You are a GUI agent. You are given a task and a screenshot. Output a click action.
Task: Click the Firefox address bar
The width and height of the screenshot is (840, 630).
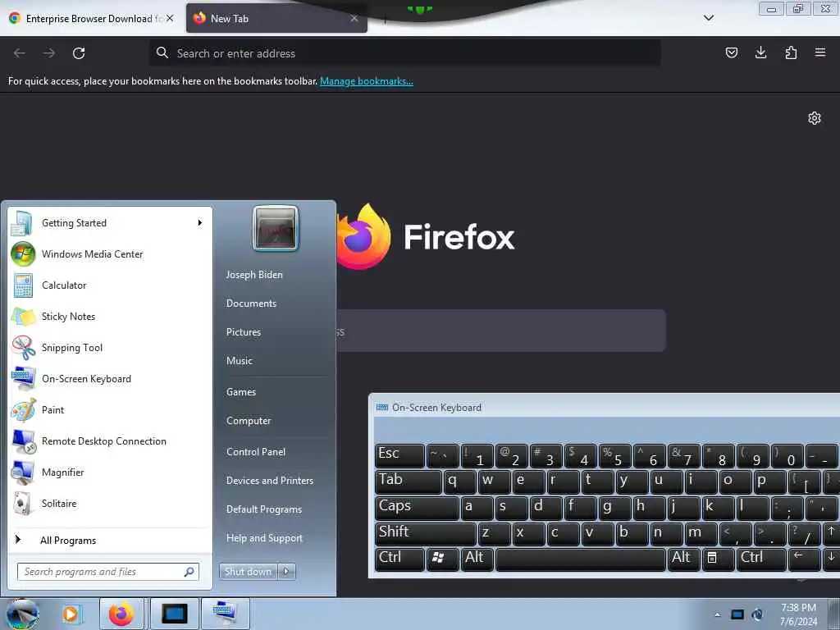[404, 53]
